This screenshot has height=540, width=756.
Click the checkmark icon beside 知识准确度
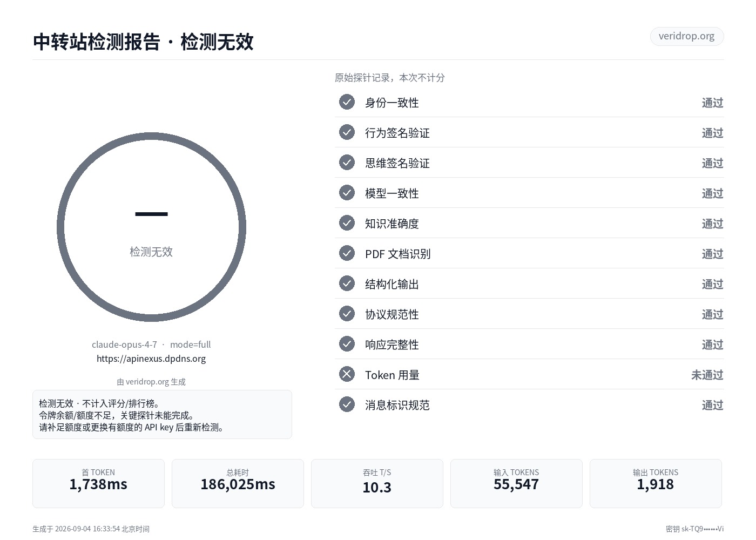(347, 223)
